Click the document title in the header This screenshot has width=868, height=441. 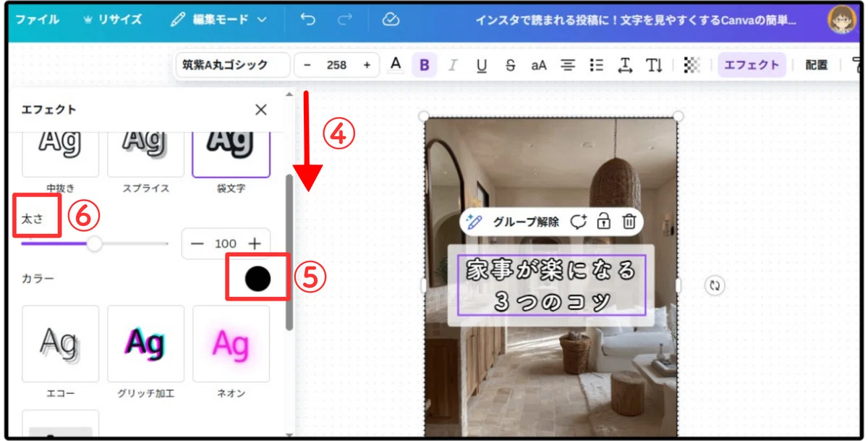coord(636,20)
